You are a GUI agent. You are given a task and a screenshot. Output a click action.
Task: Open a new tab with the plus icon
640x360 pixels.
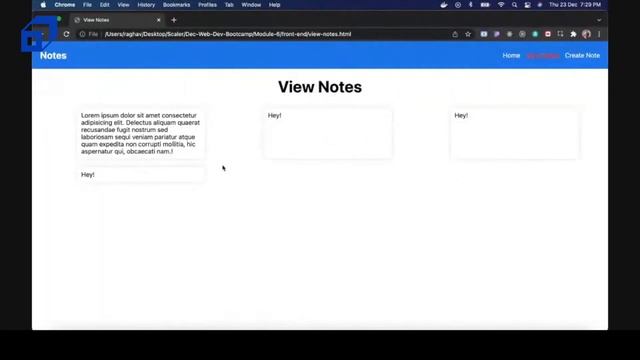(x=174, y=20)
